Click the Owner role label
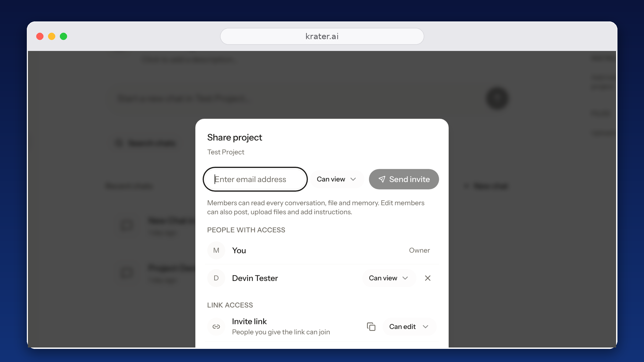This screenshot has height=362, width=644. point(419,250)
